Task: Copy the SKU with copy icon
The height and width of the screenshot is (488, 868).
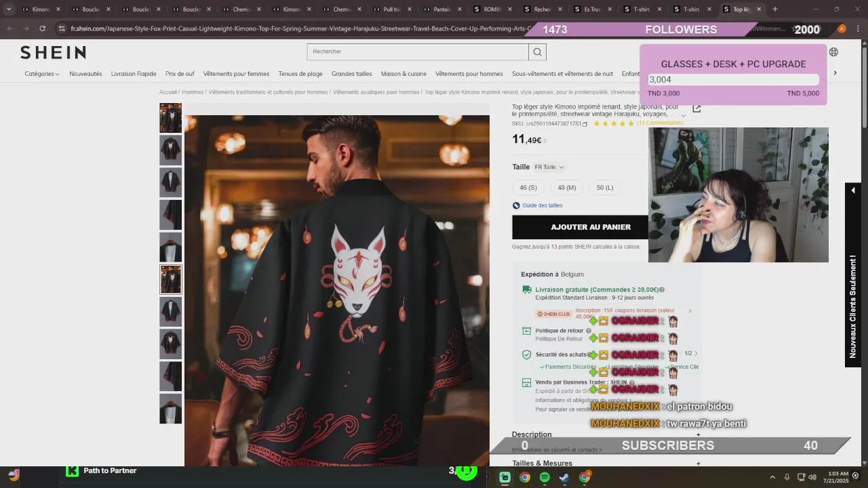Action: 585,124
